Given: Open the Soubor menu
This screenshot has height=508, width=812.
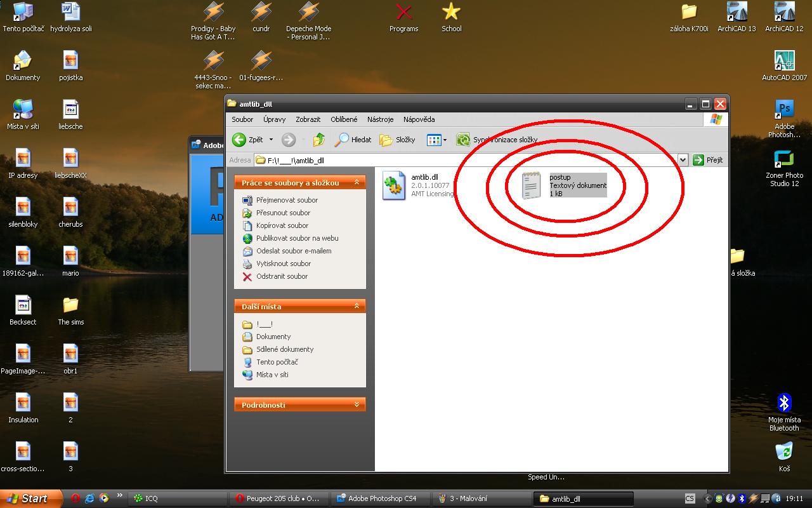Looking at the screenshot, I should coord(242,119).
